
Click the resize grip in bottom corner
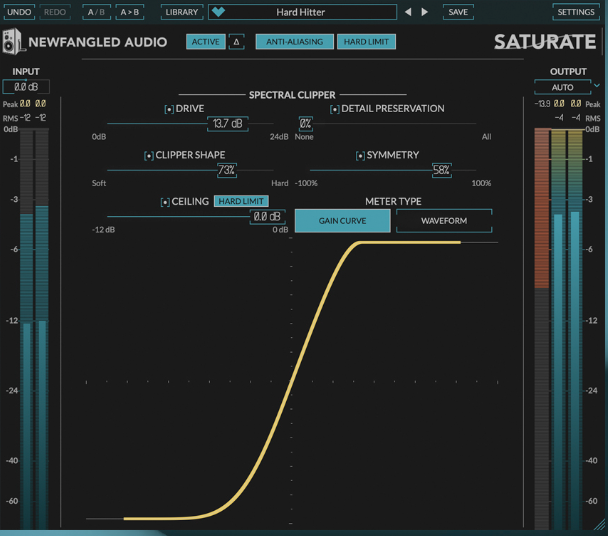click(x=599, y=526)
